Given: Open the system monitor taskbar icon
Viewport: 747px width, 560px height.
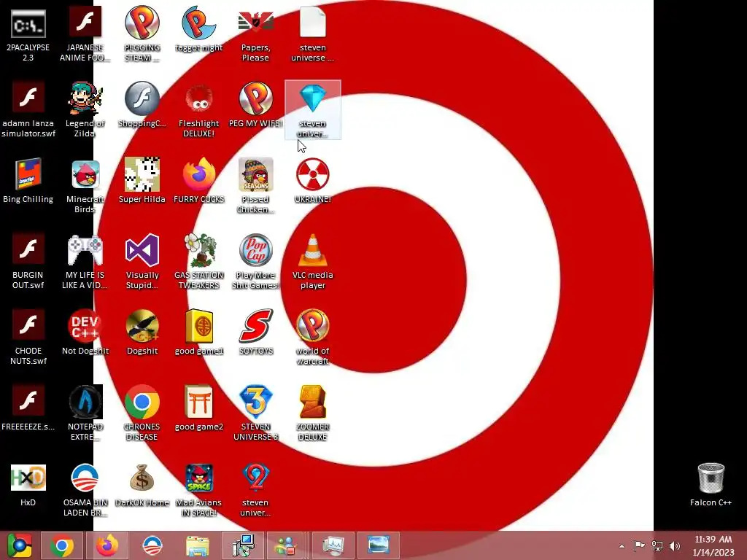Looking at the screenshot, I should click(333, 545).
